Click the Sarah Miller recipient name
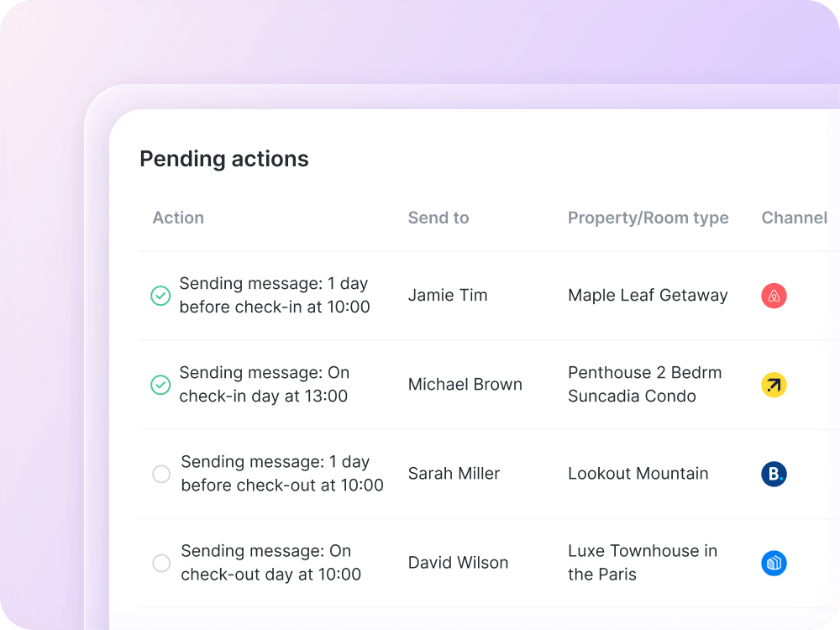Viewport: 840px width, 630px height. coord(454,473)
